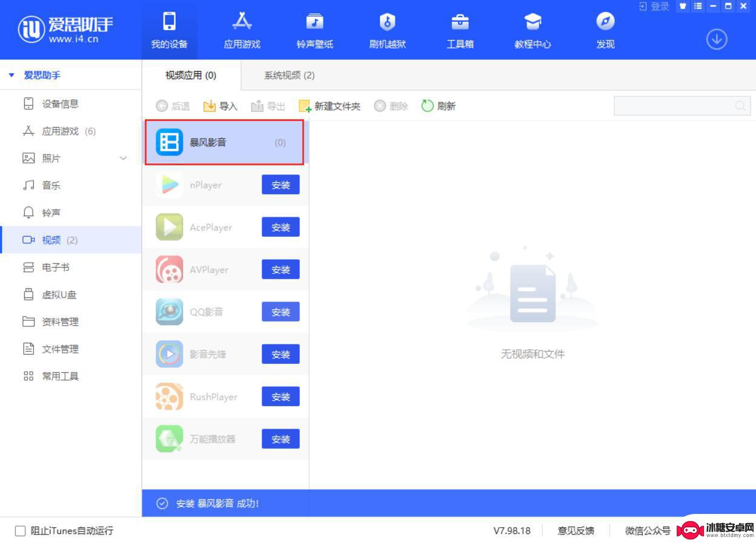Install AcePlayer with 安装 button
Screen dimensions: 756x543
pos(280,228)
